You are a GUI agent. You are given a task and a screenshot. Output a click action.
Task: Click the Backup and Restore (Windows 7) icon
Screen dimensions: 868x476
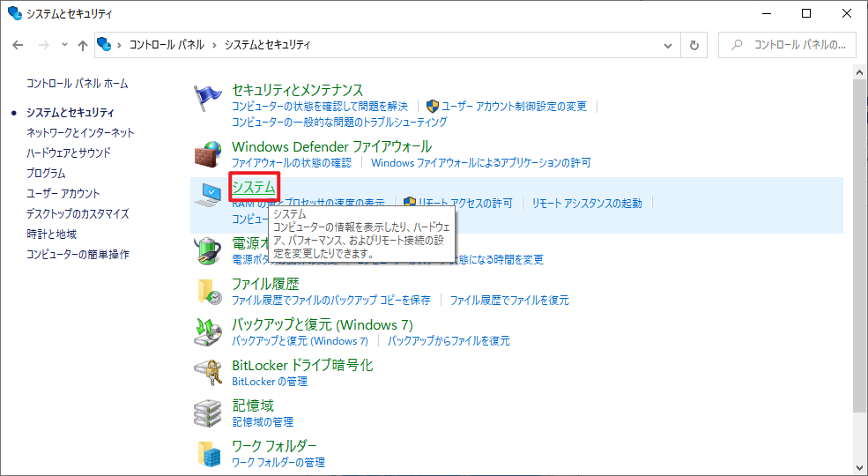click(x=208, y=331)
